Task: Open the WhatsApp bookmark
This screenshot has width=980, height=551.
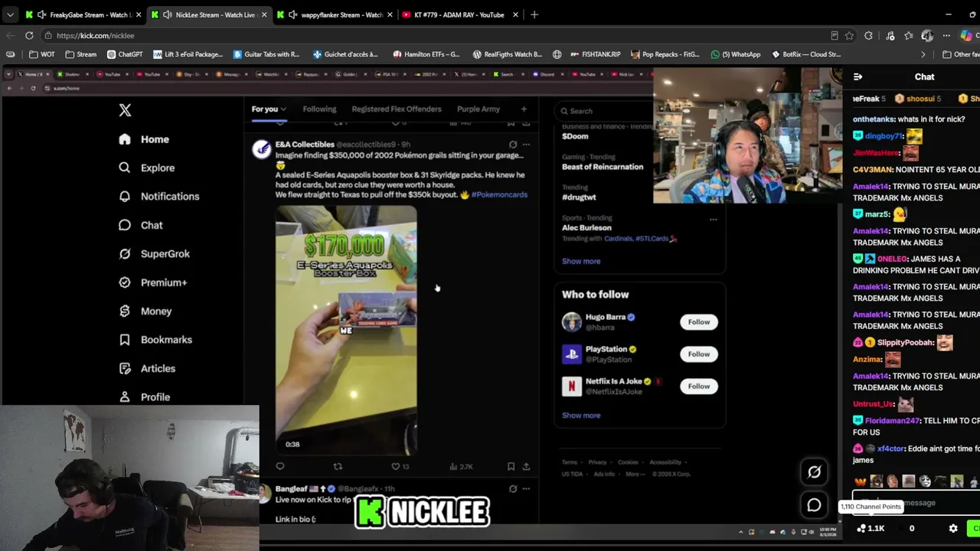Action: [736, 54]
